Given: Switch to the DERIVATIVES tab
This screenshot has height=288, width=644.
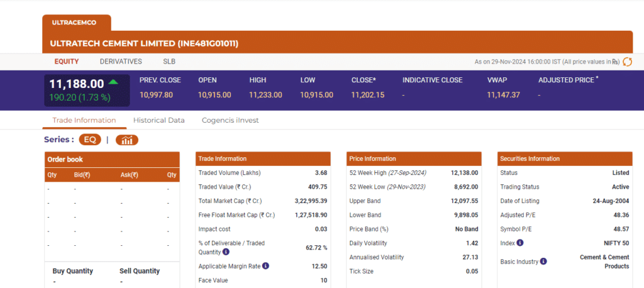Looking at the screenshot, I should coord(121,62).
